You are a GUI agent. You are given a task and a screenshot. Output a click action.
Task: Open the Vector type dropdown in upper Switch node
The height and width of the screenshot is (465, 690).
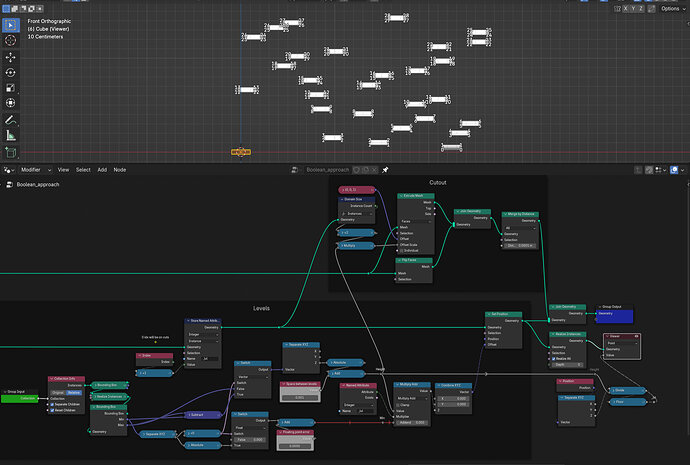[x=253, y=377]
